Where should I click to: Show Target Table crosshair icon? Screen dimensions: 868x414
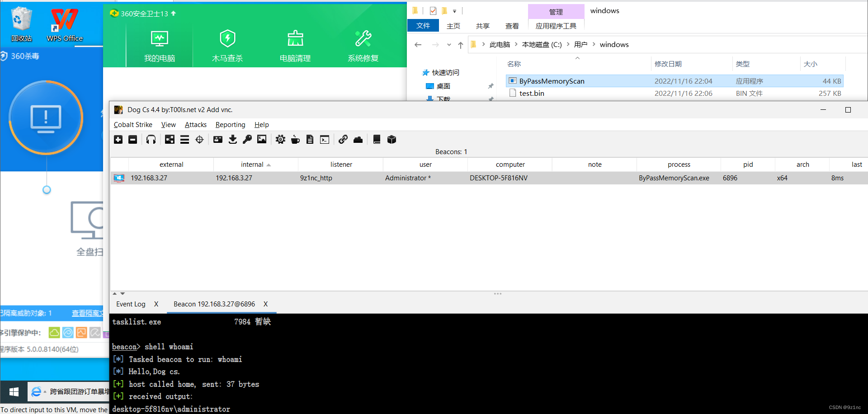pos(199,140)
